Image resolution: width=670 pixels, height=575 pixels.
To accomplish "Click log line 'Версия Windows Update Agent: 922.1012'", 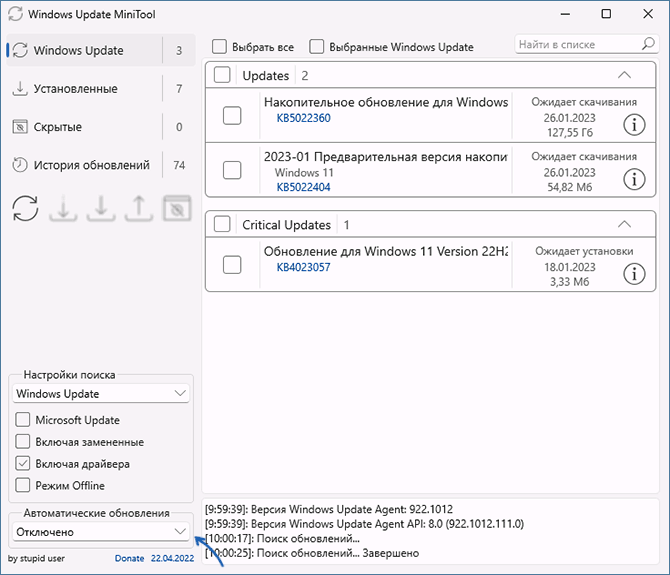I will pos(329,509).
